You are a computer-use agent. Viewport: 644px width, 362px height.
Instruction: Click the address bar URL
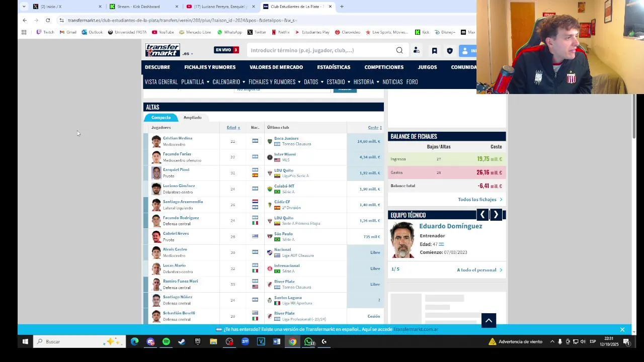coord(182,21)
